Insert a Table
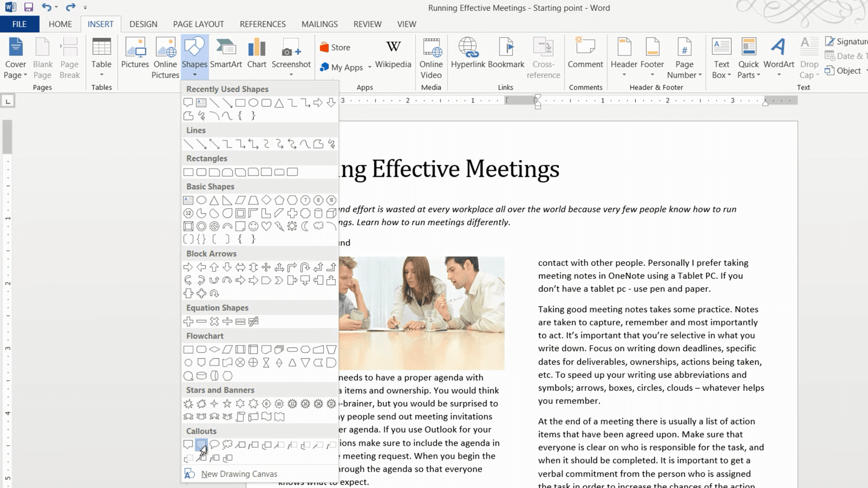Viewport: 868px width, 488px height. 101,57
